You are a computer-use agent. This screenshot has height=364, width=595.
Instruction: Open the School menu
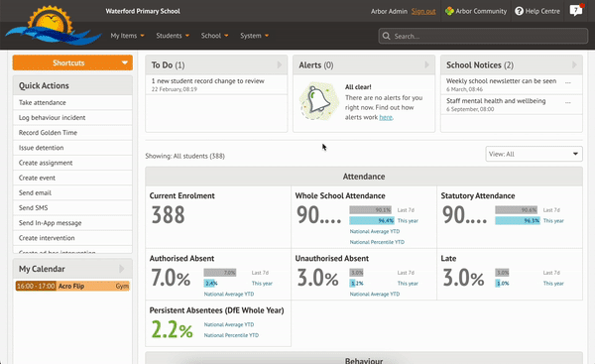click(215, 36)
